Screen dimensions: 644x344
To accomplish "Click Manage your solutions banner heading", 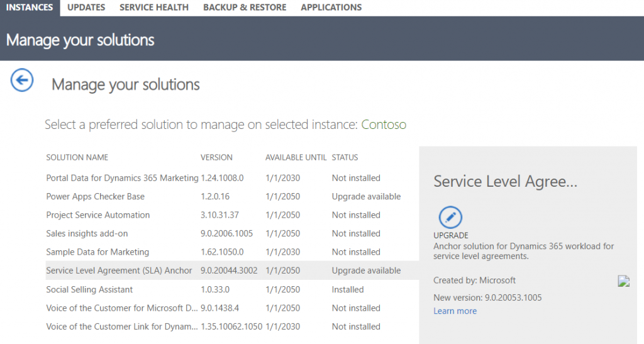I will click(80, 40).
